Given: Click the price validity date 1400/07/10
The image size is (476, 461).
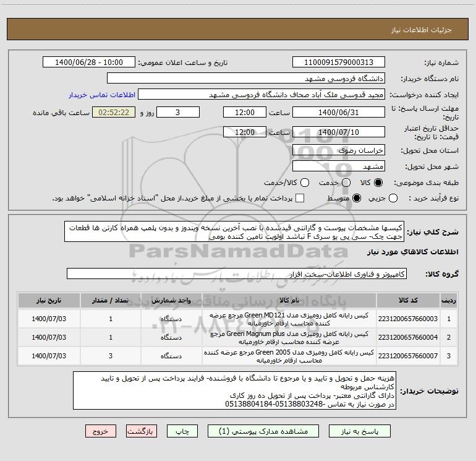Looking at the screenshot, I should tap(339, 132).
